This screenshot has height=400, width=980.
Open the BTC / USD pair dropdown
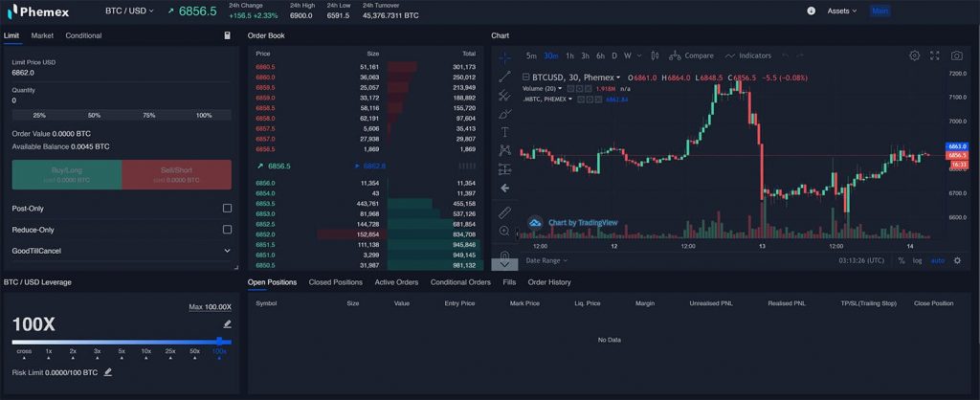tap(129, 11)
